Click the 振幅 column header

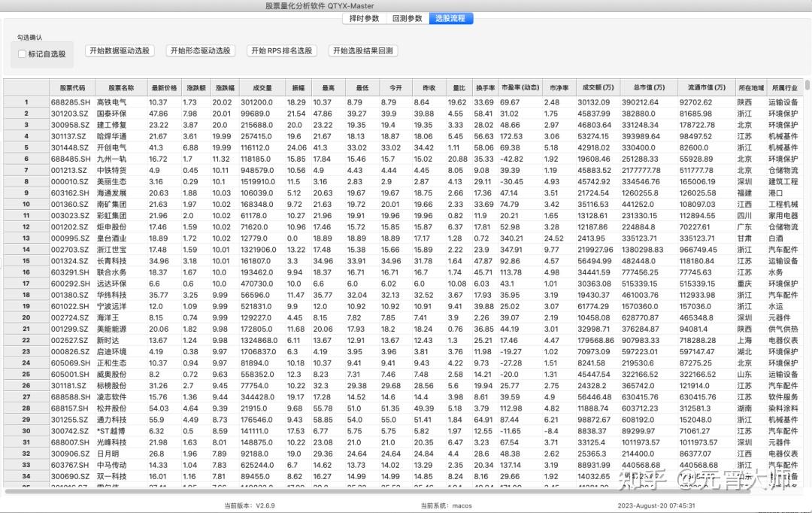pyautogui.click(x=298, y=88)
